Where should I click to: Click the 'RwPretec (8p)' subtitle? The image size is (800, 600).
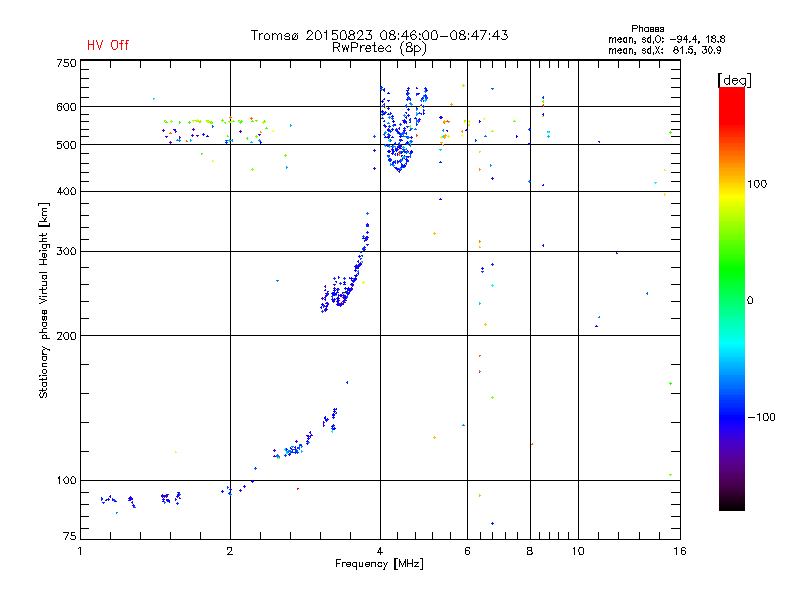379,48
